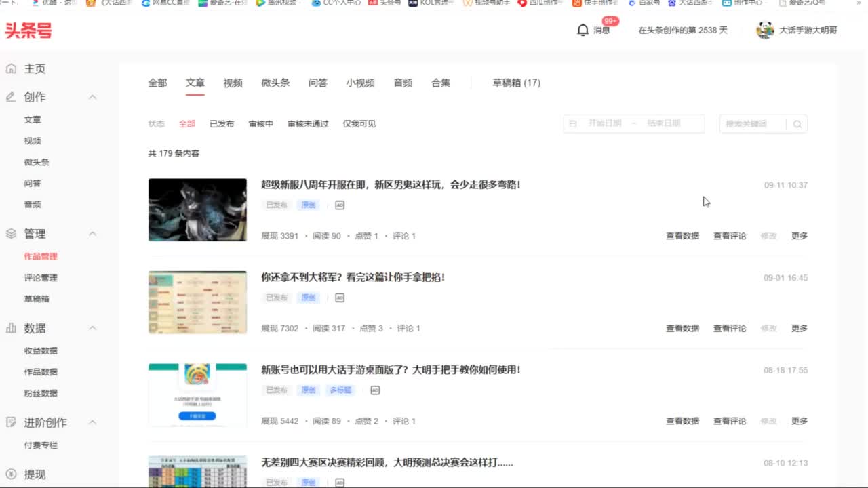
Task: Open 文章 under 创作 in sidebar
Action: point(33,119)
